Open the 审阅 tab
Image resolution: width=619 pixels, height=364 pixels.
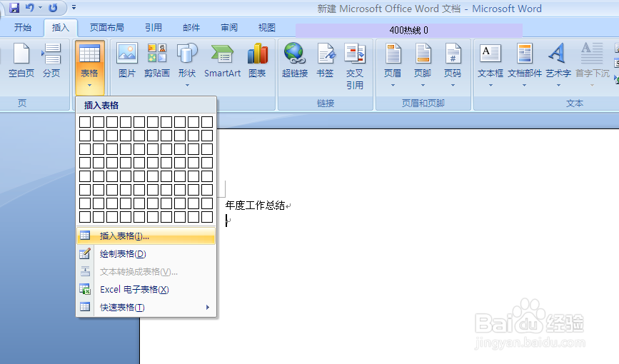(x=229, y=28)
